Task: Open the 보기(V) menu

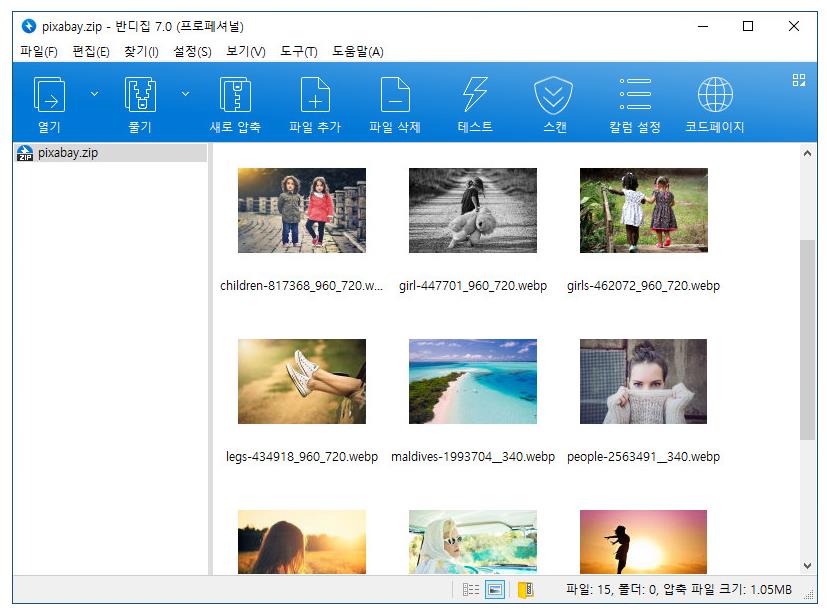Action: pos(246,52)
